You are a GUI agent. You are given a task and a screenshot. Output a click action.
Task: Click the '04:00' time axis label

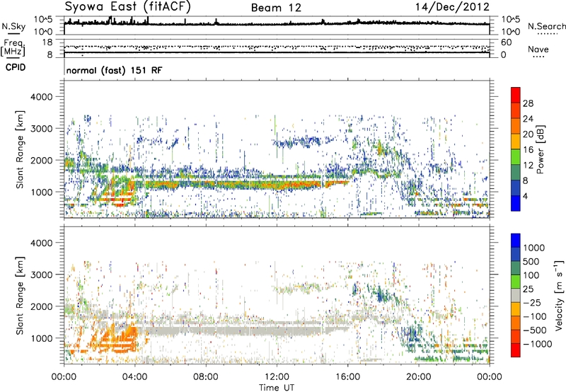[x=134, y=377]
